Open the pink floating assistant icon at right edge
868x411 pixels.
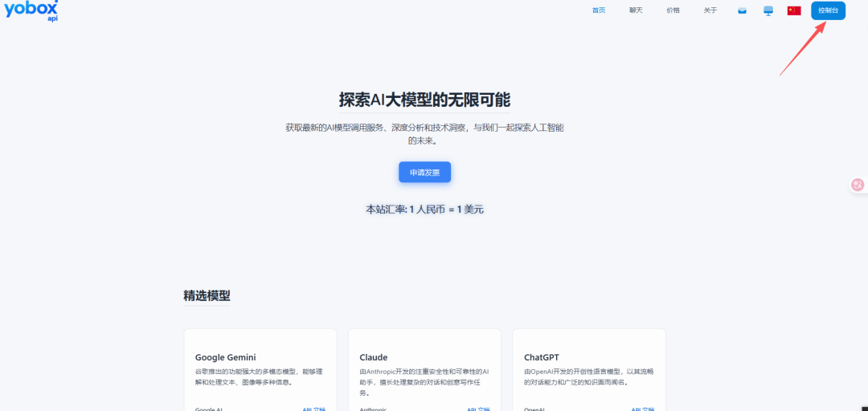pos(858,185)
